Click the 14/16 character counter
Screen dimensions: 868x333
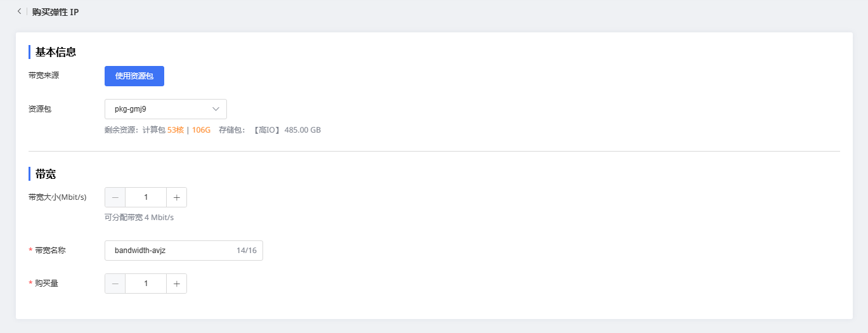coord(247,251)
